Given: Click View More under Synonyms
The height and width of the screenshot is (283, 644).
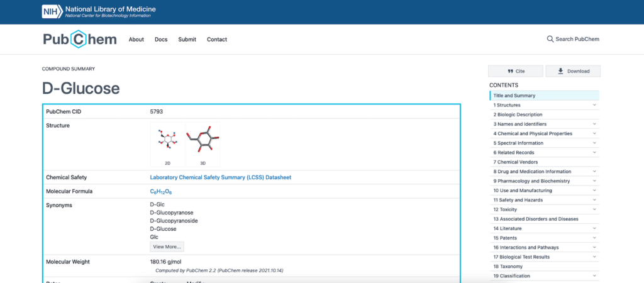Looking at the screenshot, I should 167,247.
